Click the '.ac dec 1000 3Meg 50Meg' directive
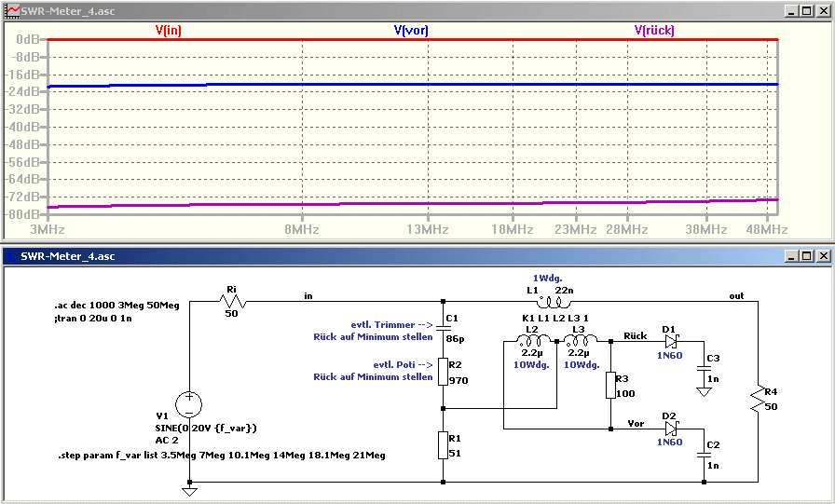Screen dimensions: 835x504 point(116,306)
